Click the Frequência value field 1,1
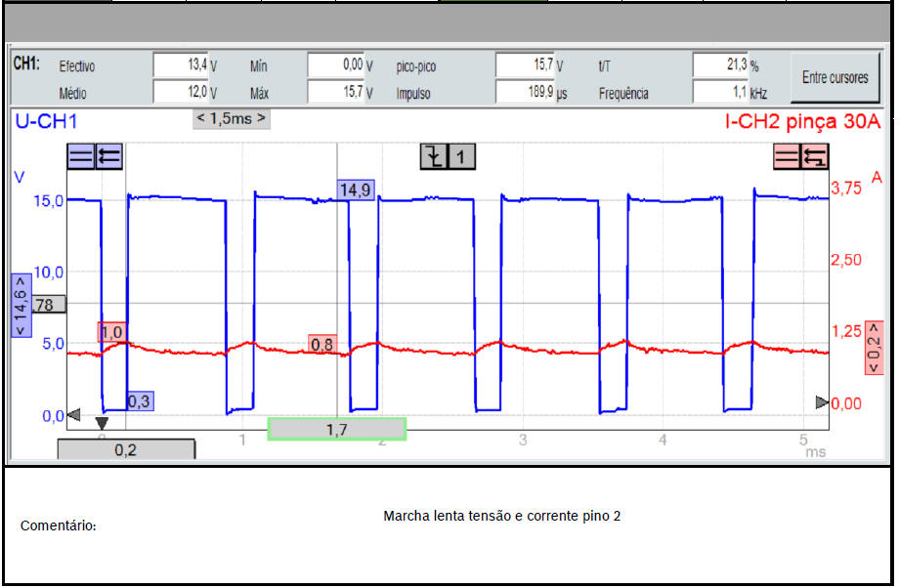Viewport: 899px width, 588px height. 720,93
